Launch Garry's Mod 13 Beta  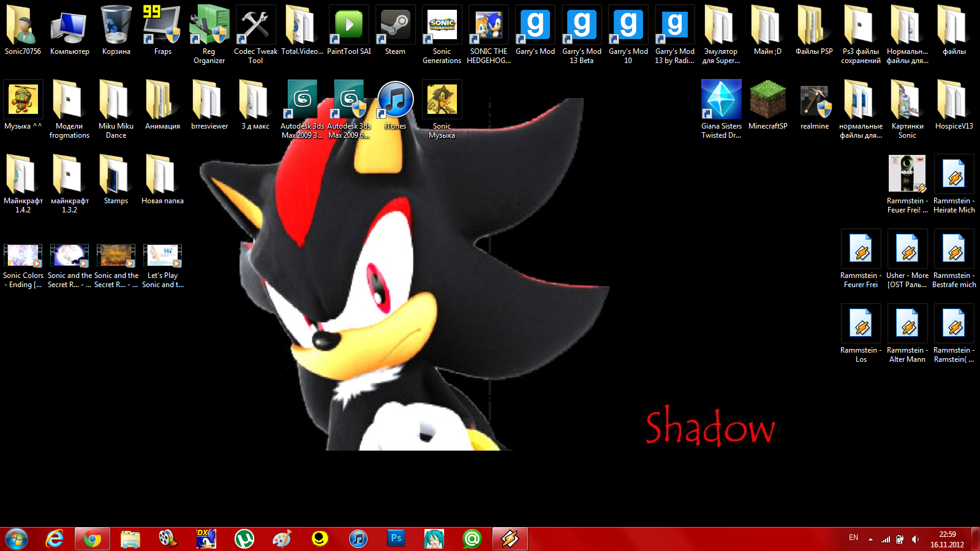tap(581, 34)
